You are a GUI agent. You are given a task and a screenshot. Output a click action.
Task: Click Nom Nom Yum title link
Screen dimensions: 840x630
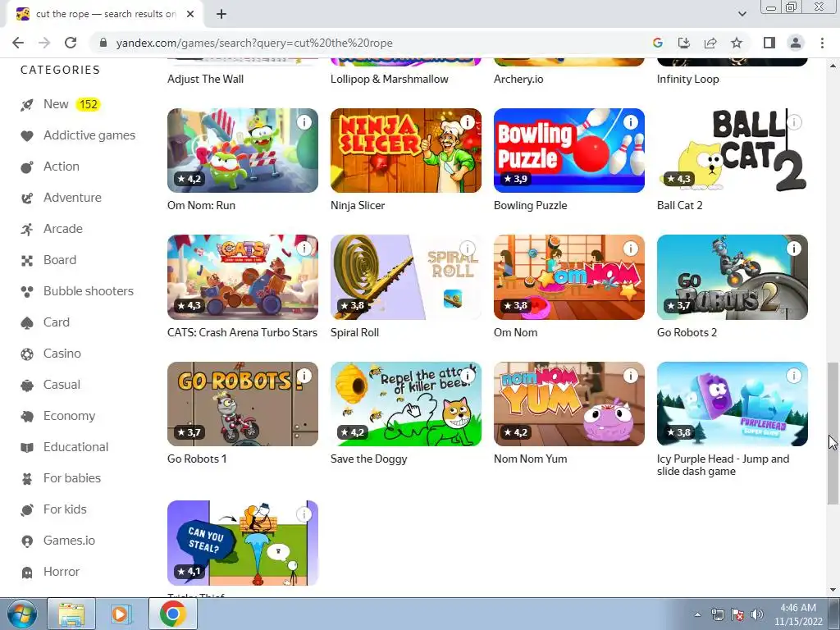pyautogui.click(x=531, y=459)
